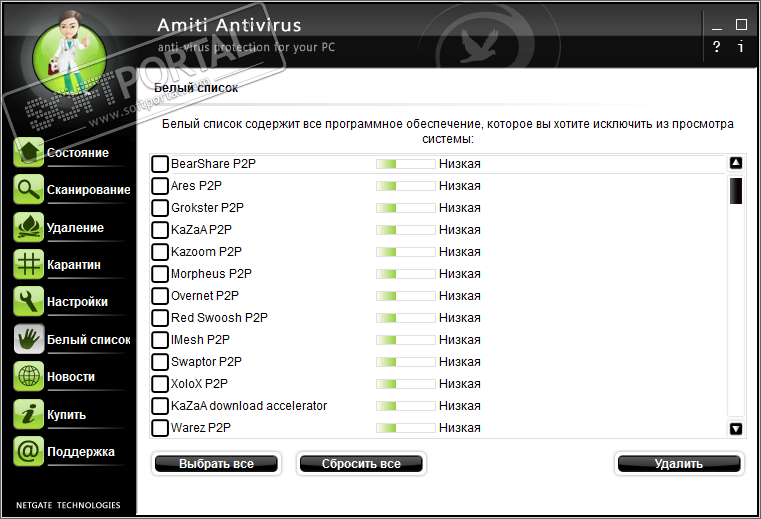
Task: Click the wrench icon for Настройки
Action: pos(29,302)
